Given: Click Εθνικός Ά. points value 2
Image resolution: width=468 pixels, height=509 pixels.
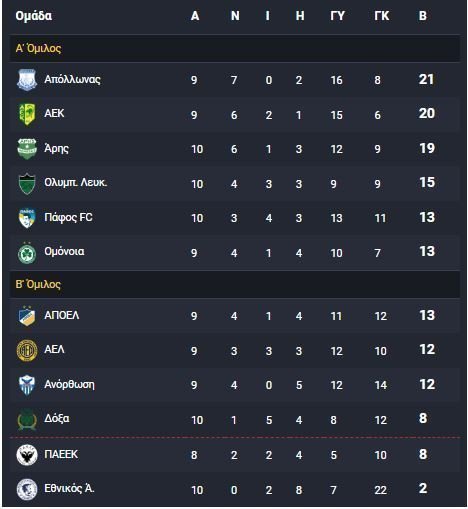Looking at the screenshot, I should tap(423, 488).
